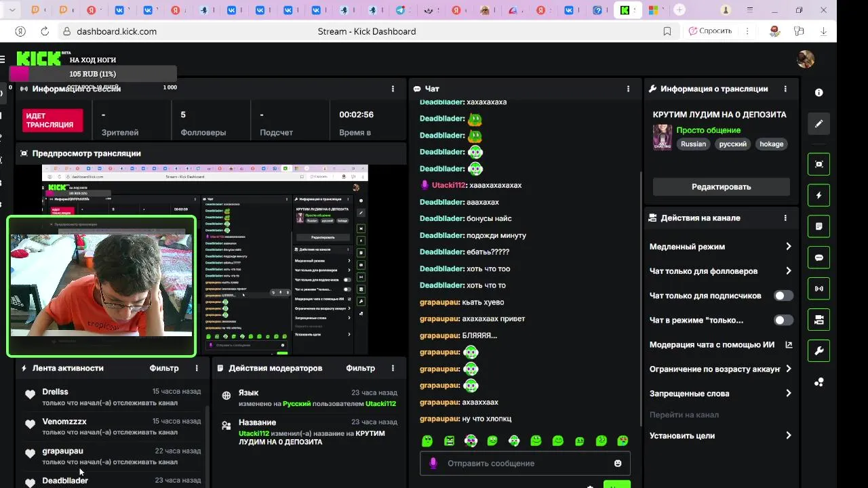
Task: Open the info icon in right sidebar
Action: coord(818,92)
